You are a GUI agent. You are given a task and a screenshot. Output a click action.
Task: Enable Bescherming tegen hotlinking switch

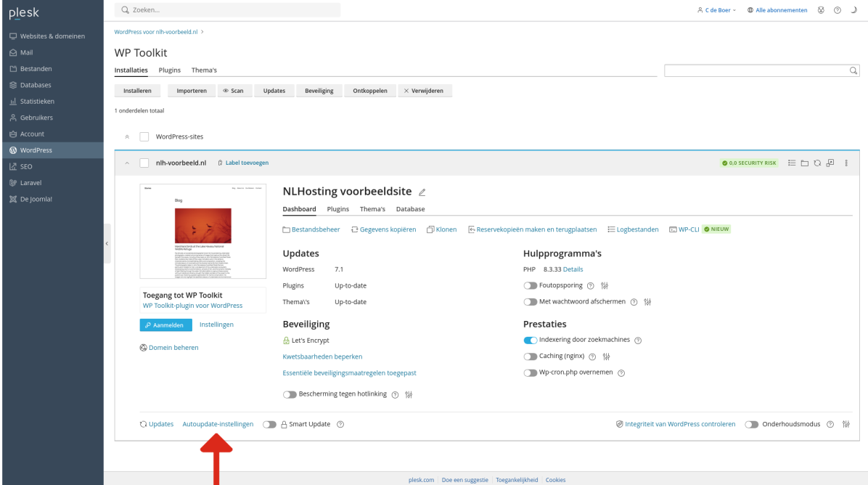(x=290, y=395)
